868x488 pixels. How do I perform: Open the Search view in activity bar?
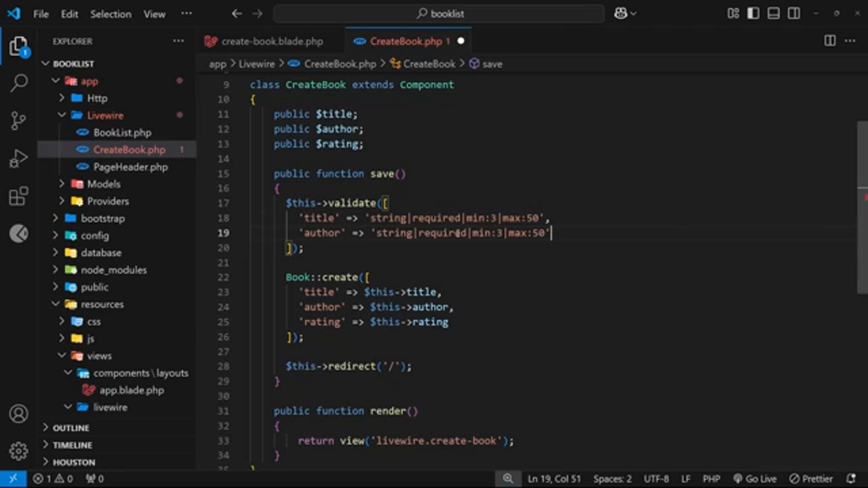[x=19, y=83]
